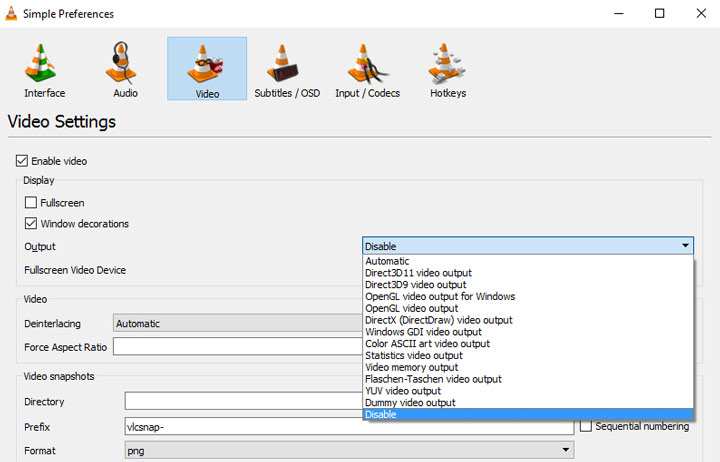This screenshot has height=462, width=720.
Task: Uncheck the Enable video checkbox
Action: tap(22, 161)
